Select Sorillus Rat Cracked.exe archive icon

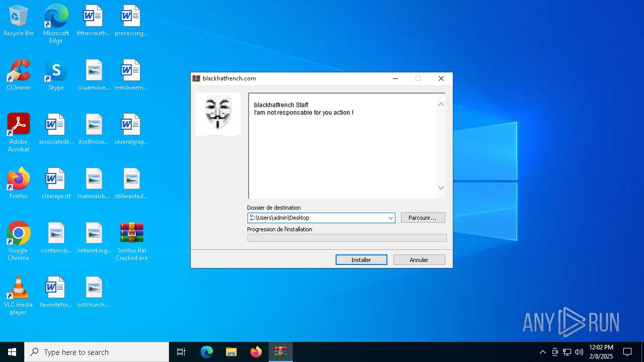pos(131,241)
